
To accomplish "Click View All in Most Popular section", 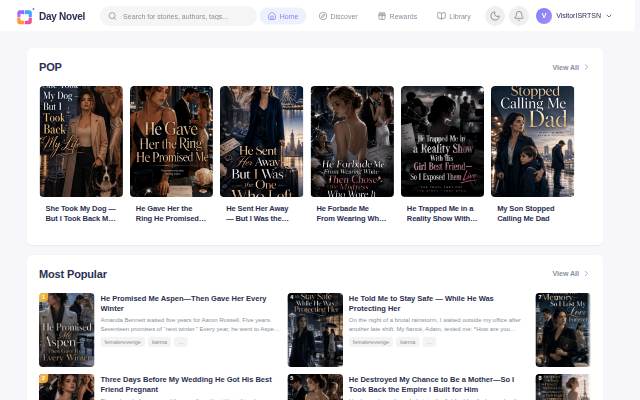I will coord(565,273).
